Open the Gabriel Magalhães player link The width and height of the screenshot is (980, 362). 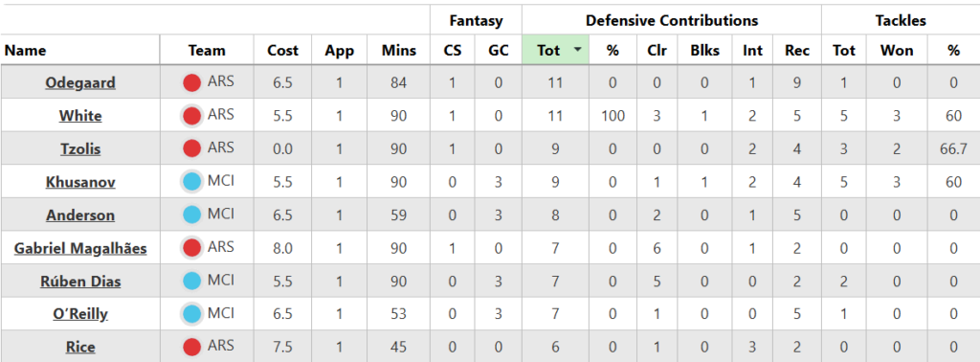[x=80, y=249]
